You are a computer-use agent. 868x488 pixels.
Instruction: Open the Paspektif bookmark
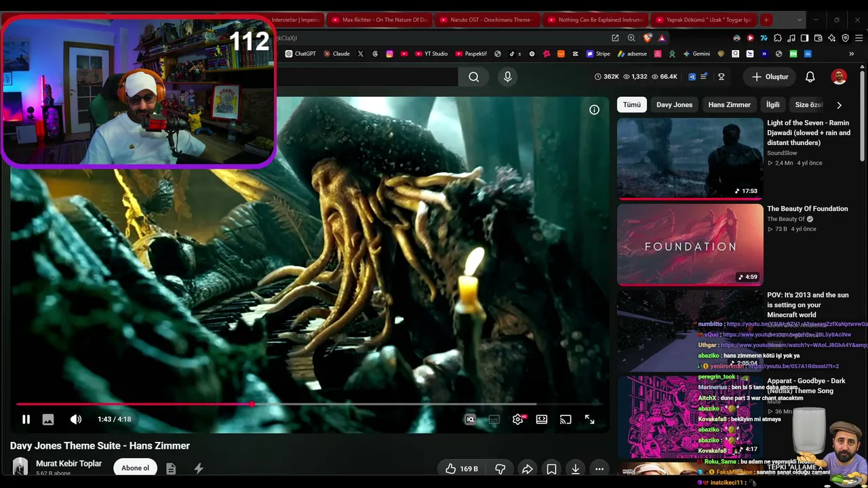pyautogui.click(x=471, y=54)
